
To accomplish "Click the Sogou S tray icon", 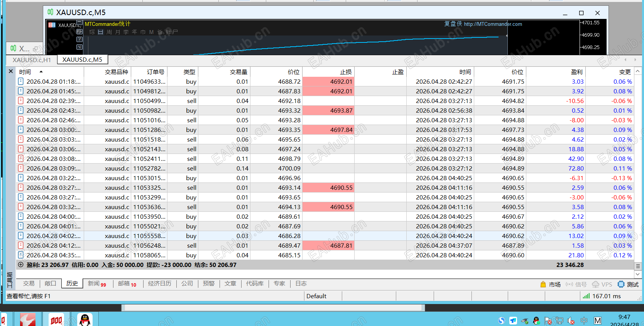I will point(502,321).
